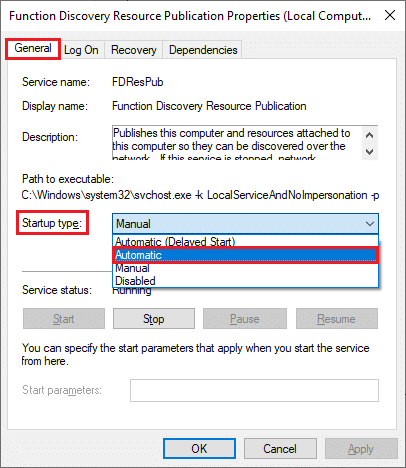Pick Disabled startup type
Viewport: 406px width, 468px height.
(245, 281)
